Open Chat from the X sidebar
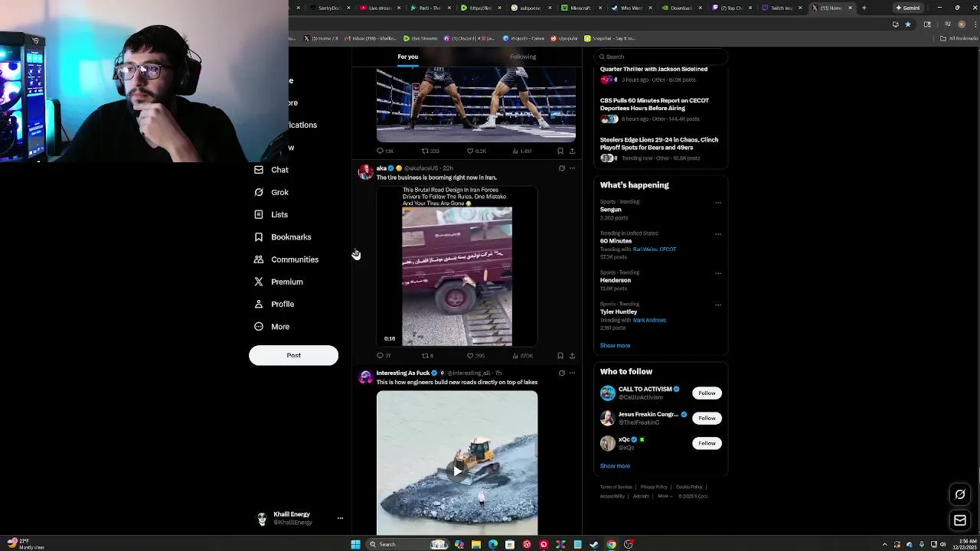The image size is (980, 551). [x=272, y=170]
